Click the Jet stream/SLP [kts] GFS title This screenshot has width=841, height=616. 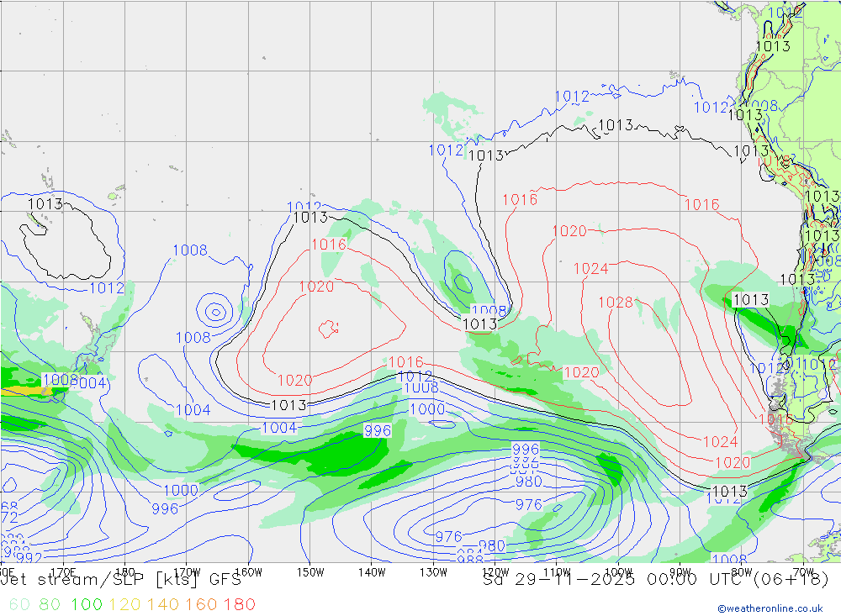(x=121, y=580)
